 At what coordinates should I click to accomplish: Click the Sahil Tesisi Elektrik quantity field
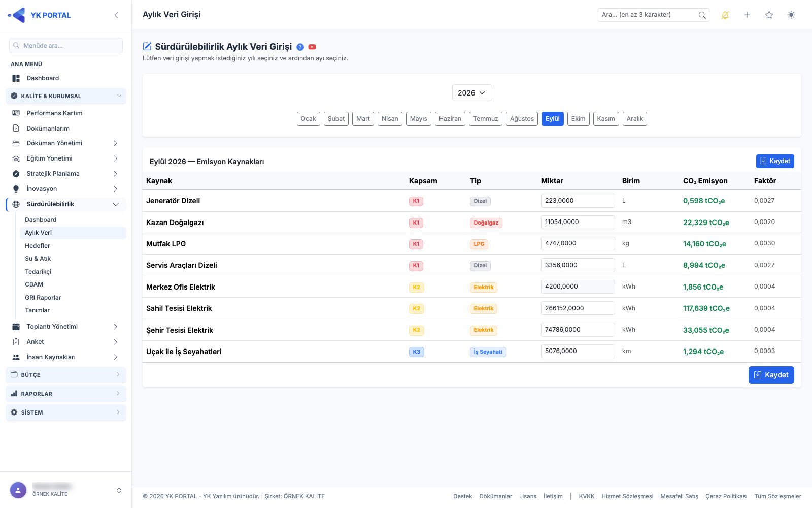tap(578, 308)
